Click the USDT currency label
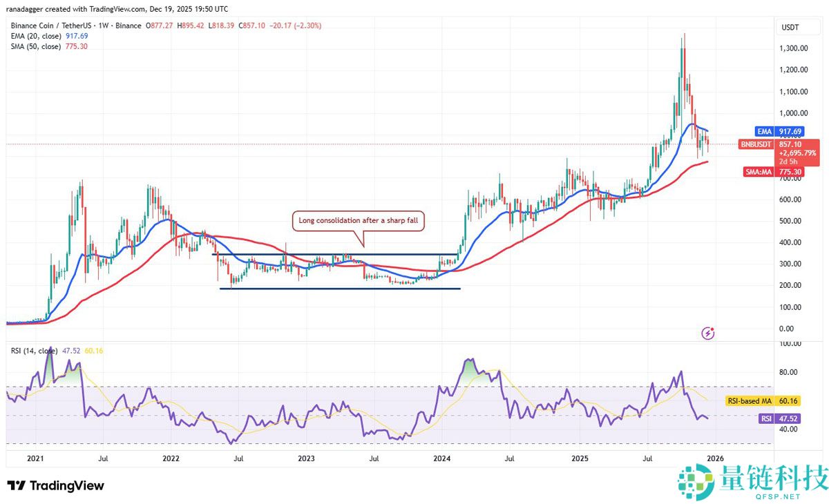The width and height of the screenshot is (829, 504). click(789, 28)
